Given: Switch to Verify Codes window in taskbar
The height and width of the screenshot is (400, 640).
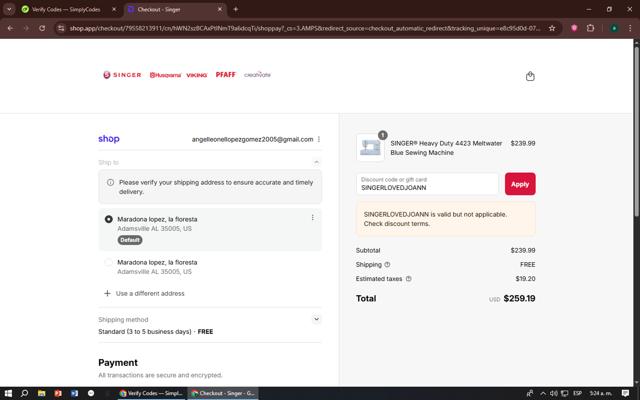Looking at the screenshot, I should coord(151,393).
